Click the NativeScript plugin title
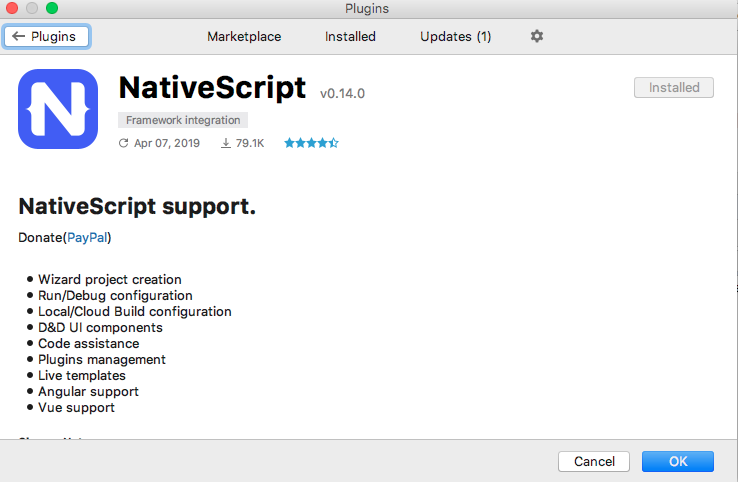The height and width of the screenshot is (482, 738). (212, 88)
